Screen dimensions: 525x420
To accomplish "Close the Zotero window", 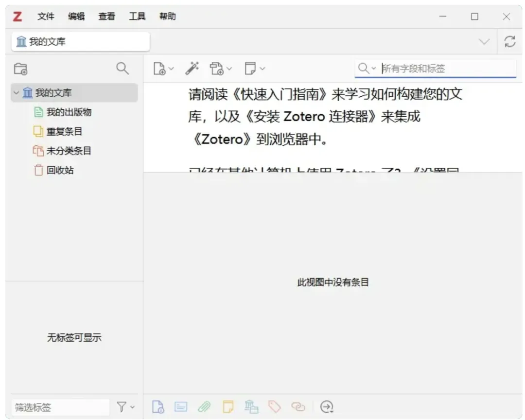I will point(506,17).
